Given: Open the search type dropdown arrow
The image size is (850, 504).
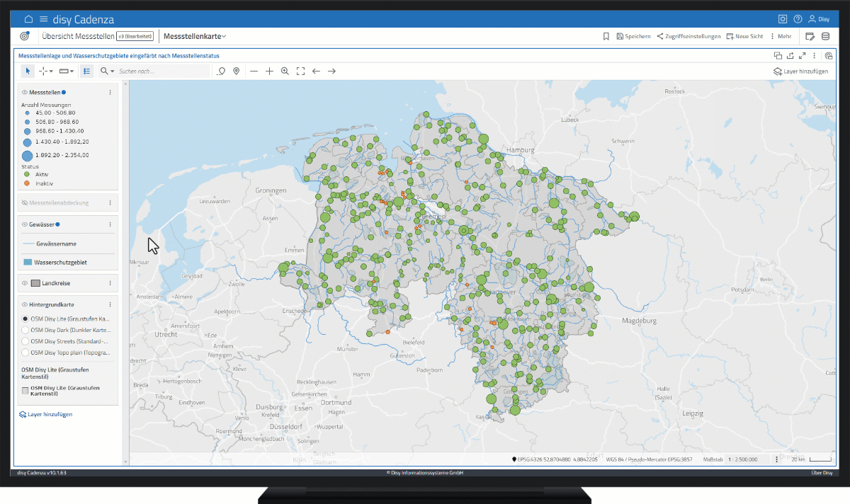Looking at the screenshot, I should point(112,71).
